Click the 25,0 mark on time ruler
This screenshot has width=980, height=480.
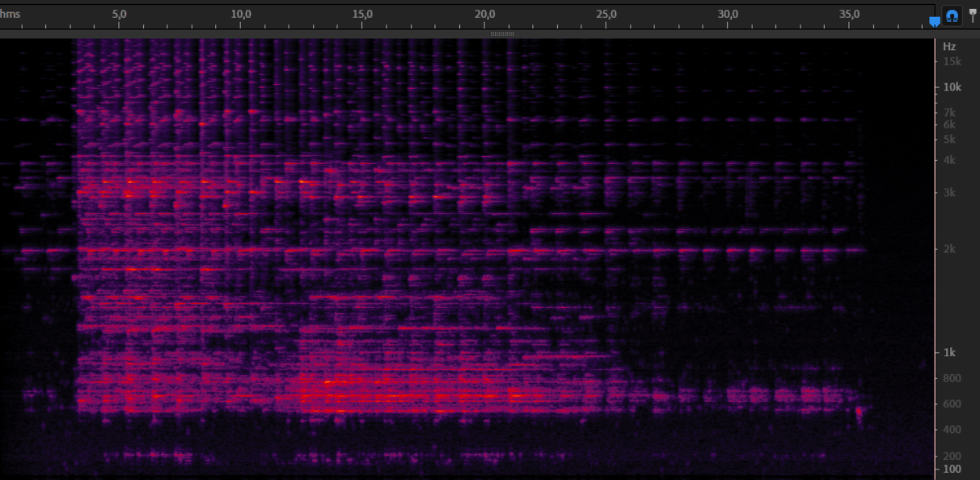606,15
